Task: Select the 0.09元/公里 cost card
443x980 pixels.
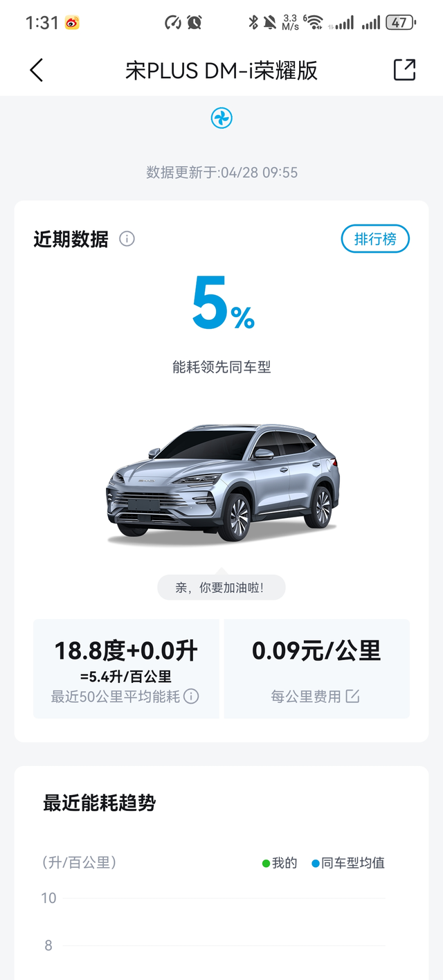Action: pyautogui.click(x=317, y=669)
